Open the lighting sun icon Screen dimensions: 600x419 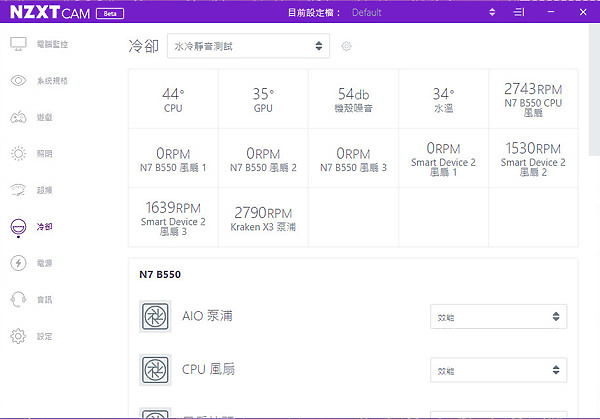(18, 153)
